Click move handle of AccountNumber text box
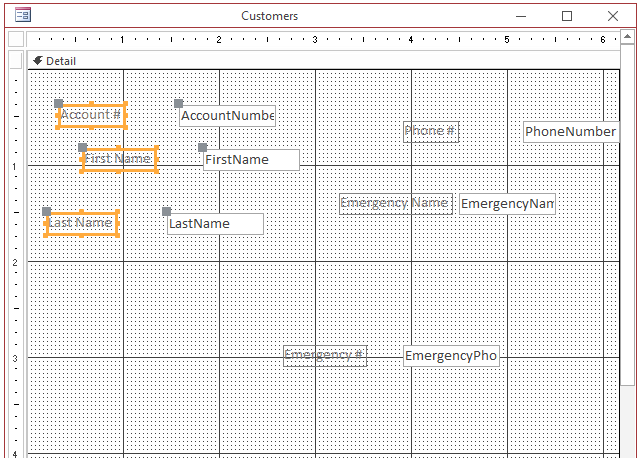641x458 pixels. tap(178, 103)
